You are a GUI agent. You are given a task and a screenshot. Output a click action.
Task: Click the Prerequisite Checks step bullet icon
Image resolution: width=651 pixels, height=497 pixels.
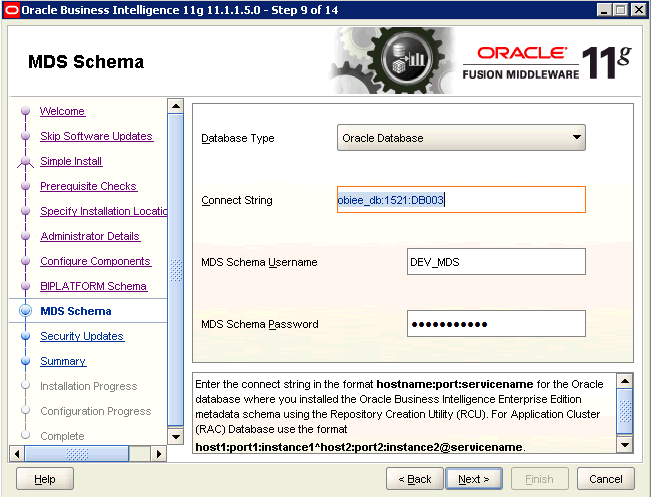pos(25,186)
